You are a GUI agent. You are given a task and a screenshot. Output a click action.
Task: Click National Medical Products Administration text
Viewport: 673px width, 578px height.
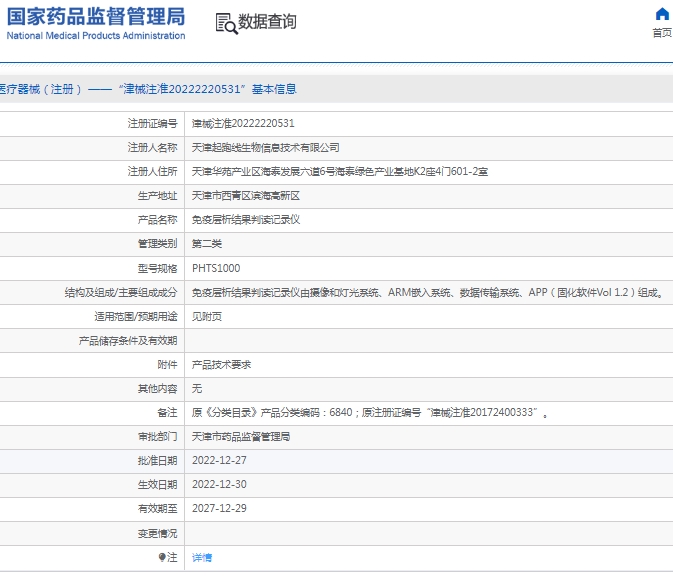coord(96,36)
